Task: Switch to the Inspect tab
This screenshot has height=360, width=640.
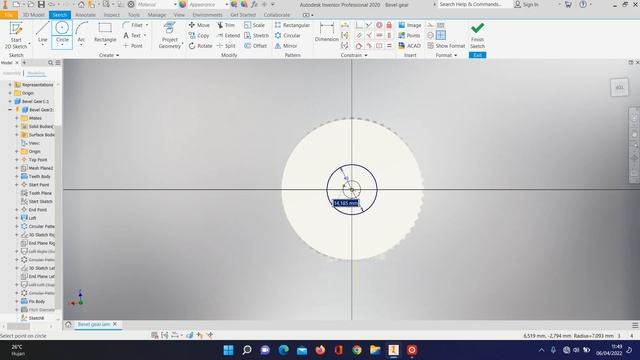Action: pos(111,15)
